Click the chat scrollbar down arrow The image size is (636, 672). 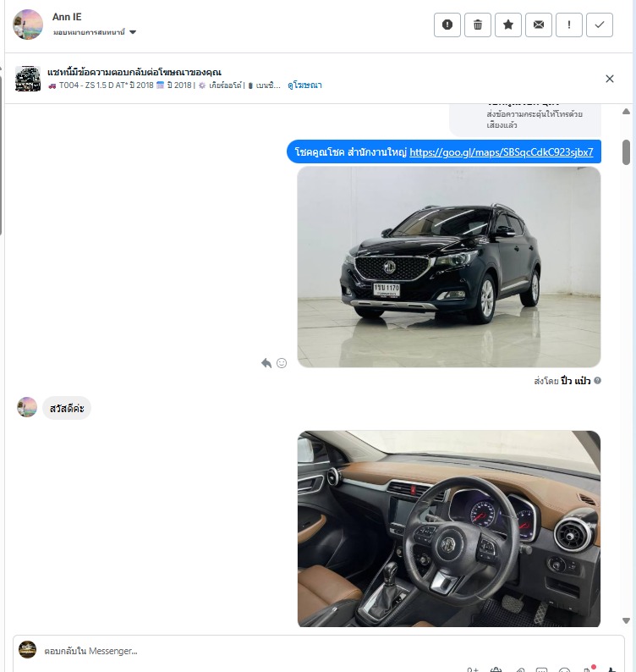[626, 620]
